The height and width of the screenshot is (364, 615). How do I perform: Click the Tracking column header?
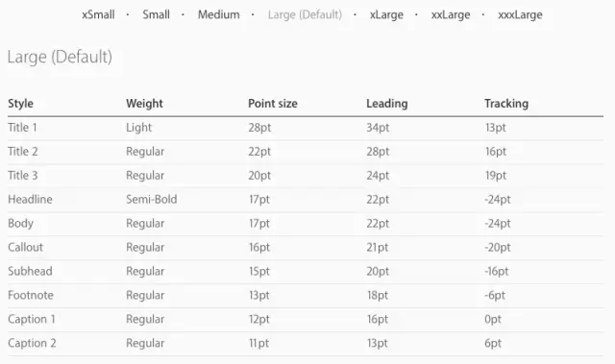506,104
